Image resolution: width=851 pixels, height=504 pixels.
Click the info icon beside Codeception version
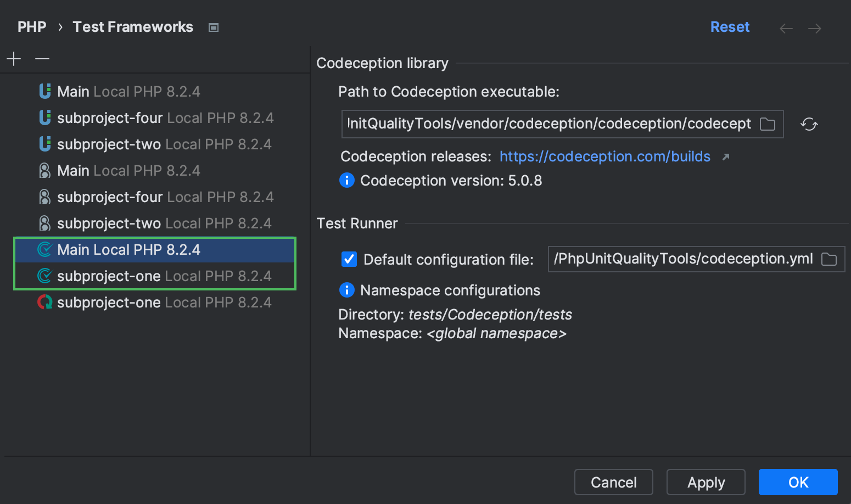[347, 180]
